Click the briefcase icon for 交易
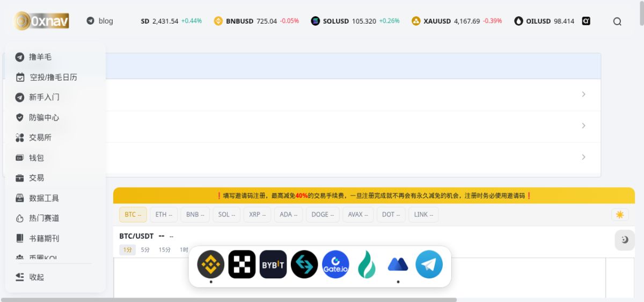The height and width of the screenshot is (302, 644). pos(20,178)
